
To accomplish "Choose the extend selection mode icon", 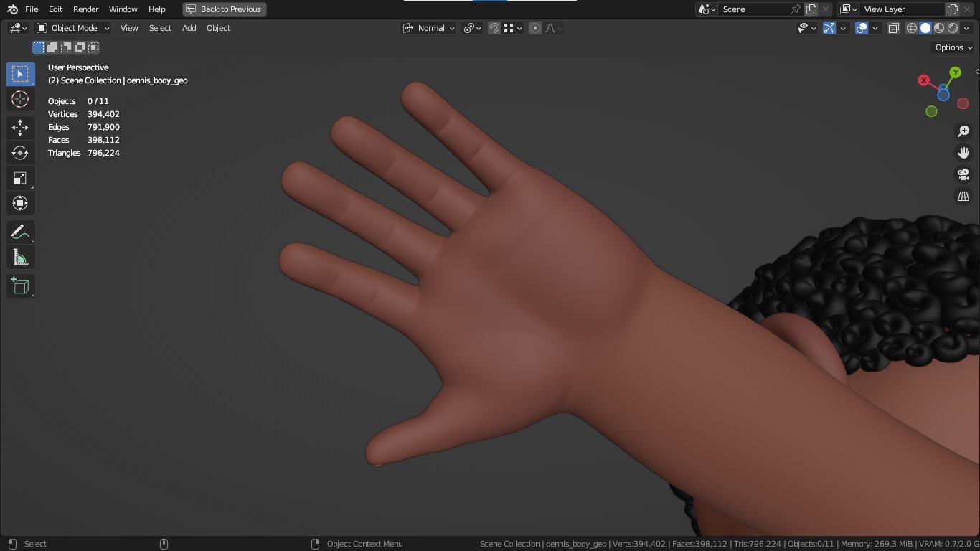I will point(52,47).
